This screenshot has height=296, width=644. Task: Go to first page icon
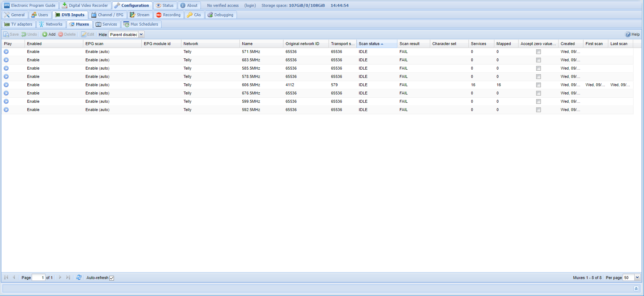[6, 278]
